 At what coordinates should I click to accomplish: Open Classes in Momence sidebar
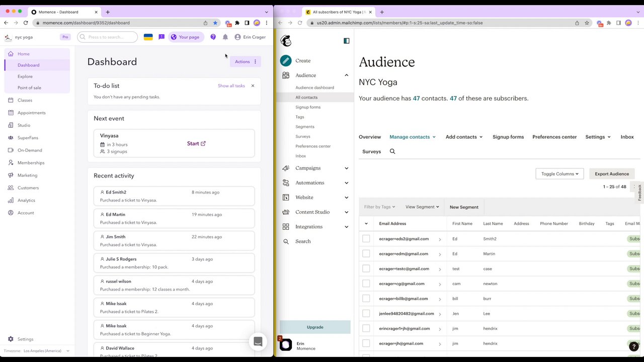click(x=25, y=100)
